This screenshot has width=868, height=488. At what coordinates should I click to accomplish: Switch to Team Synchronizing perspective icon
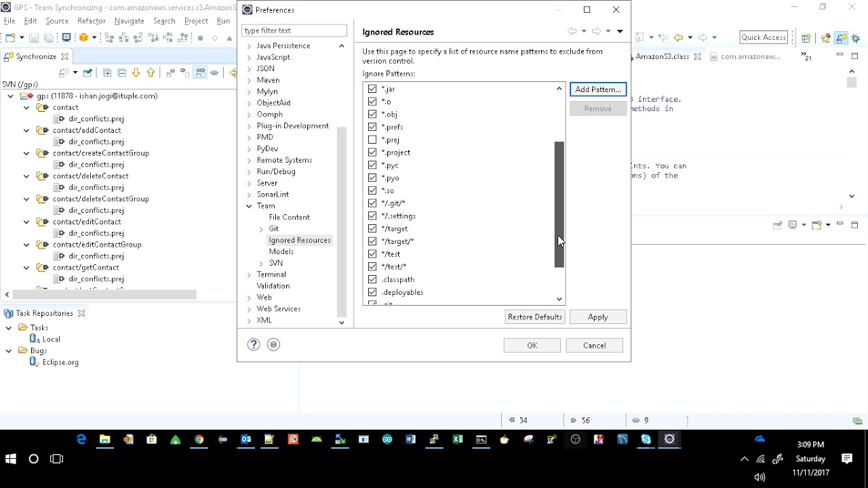(x=841, y=38)
